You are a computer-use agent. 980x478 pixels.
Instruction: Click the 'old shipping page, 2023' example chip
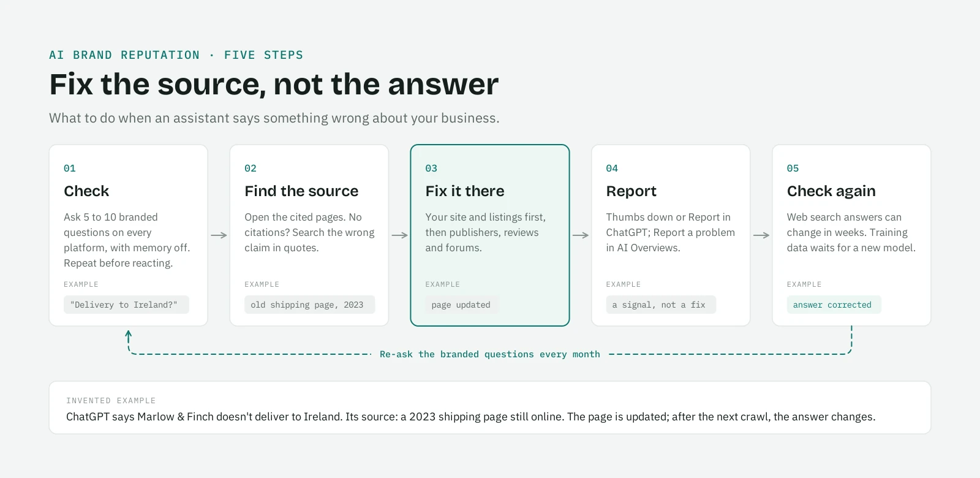[309, 305]
